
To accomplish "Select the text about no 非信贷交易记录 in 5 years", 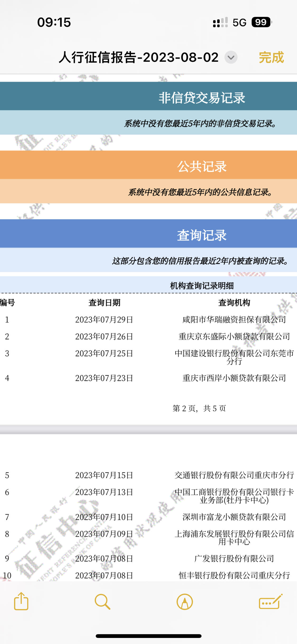I will [200, 123].
